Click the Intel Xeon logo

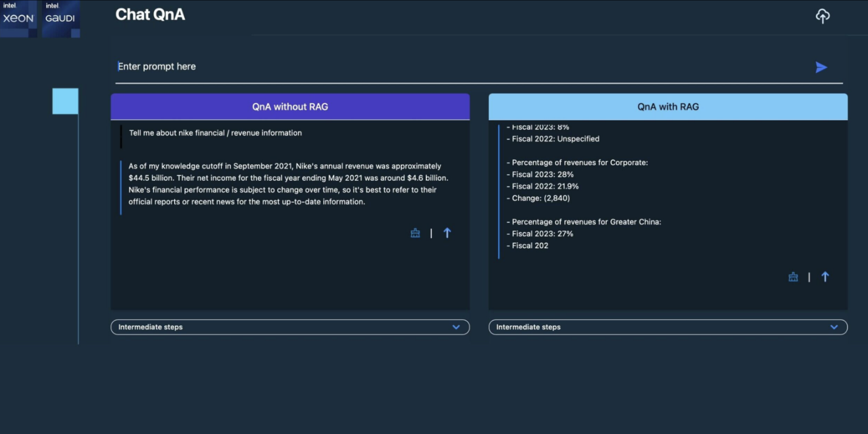click(18, 18)
